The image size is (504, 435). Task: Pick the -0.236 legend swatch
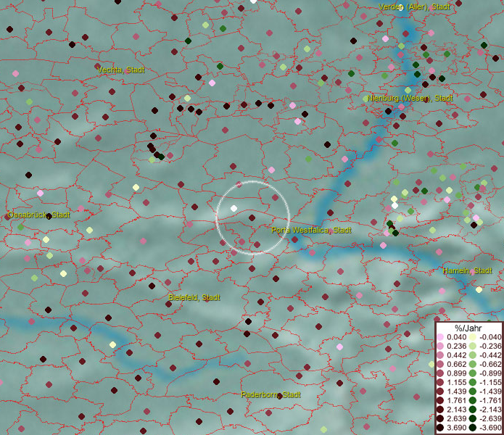tap(473, 346)
